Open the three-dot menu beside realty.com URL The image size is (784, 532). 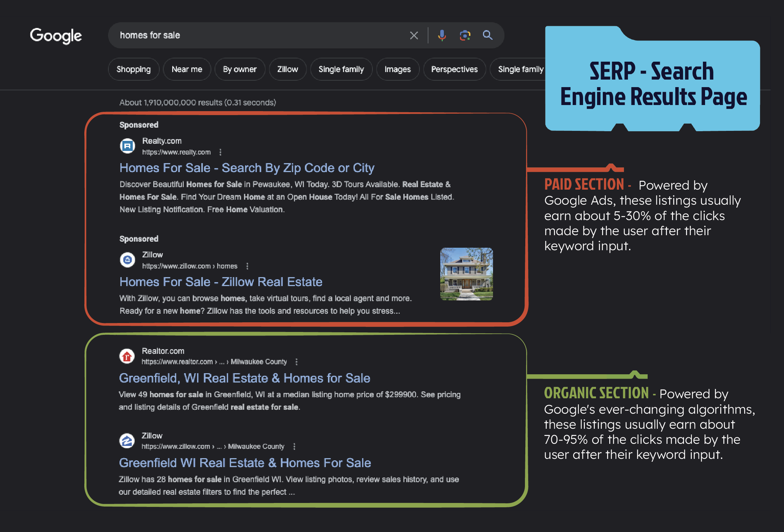tap(220, 152)
